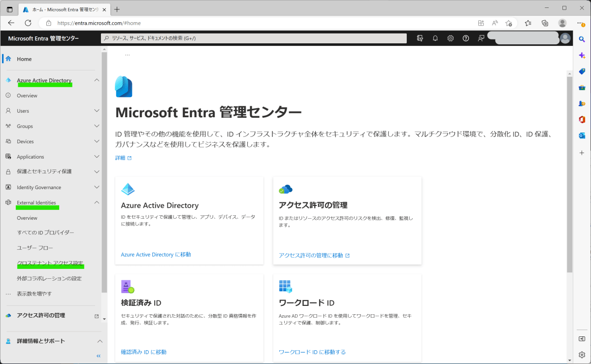Screen dimensions: 591x364
Task: Click the sidebar navigation scrollbar
Action: tap(104, 172)
